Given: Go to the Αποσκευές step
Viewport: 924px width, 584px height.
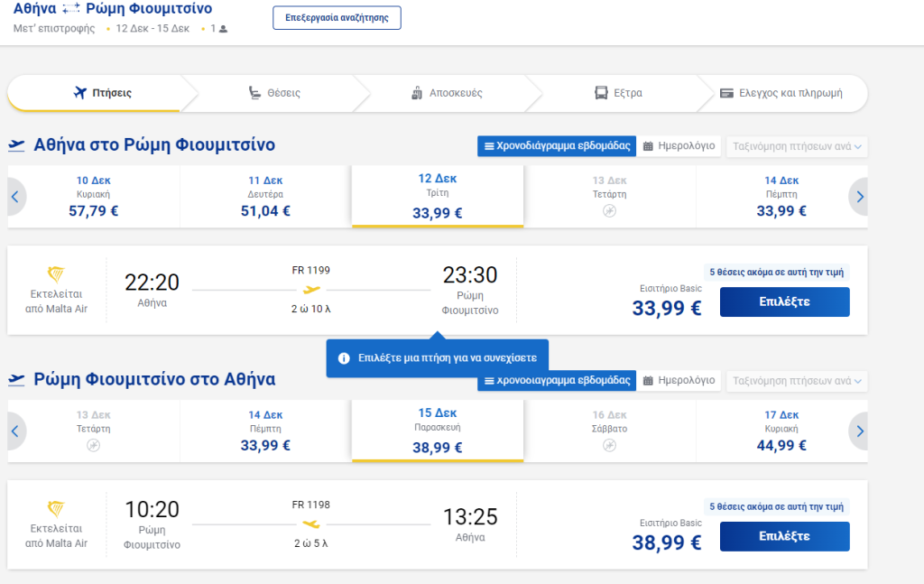Looking at the screenshot, I should 447,93.
